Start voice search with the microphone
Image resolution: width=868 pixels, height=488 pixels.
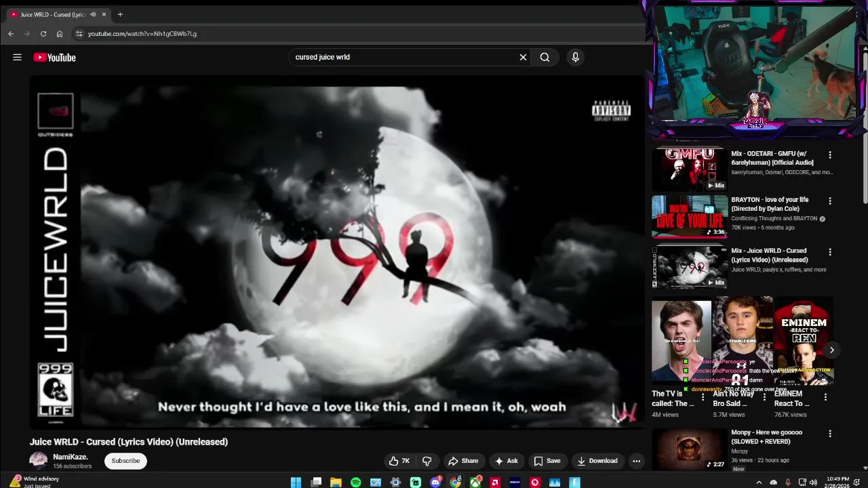[575, 58]
